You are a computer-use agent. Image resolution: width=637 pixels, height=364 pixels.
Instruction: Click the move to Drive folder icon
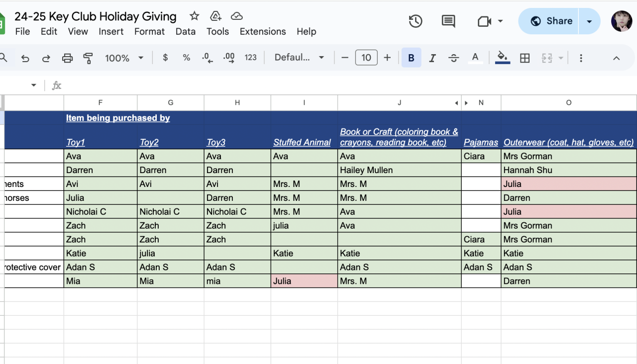pos(215,16)
